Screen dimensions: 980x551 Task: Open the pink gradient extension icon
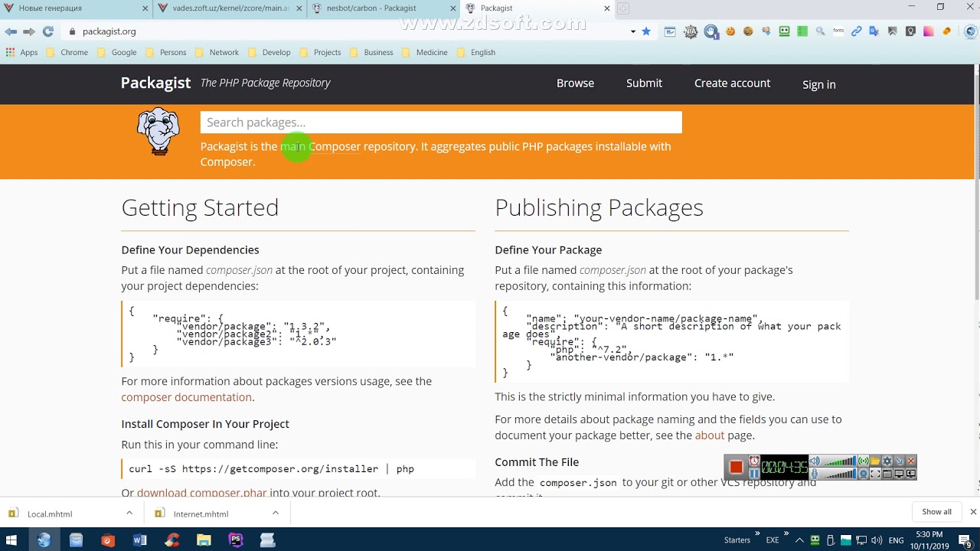[929, 31]
